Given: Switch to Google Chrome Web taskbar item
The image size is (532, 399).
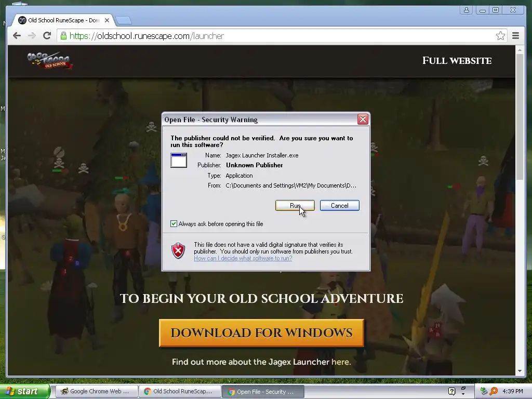Looking at the screenshot, I should (x=97, y=391).
